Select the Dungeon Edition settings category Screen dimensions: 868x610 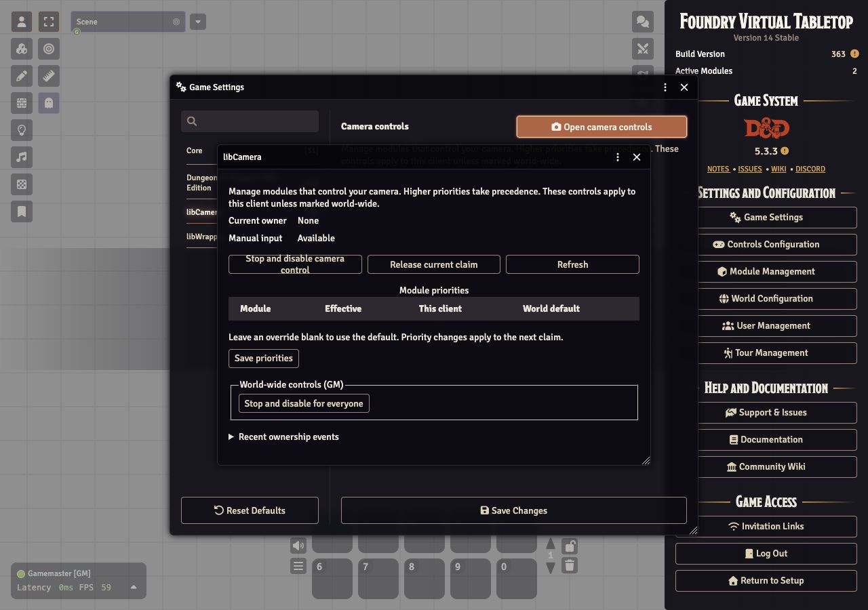(x=201, y=182)
